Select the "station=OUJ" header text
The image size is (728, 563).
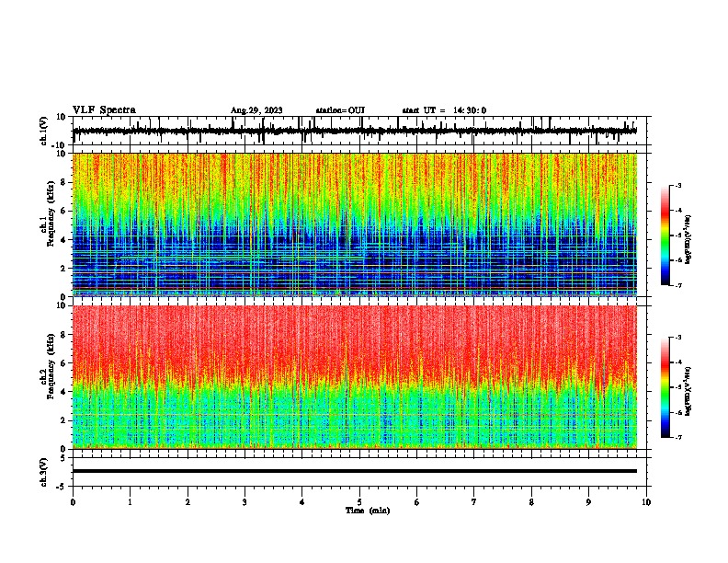coord(340,110)
